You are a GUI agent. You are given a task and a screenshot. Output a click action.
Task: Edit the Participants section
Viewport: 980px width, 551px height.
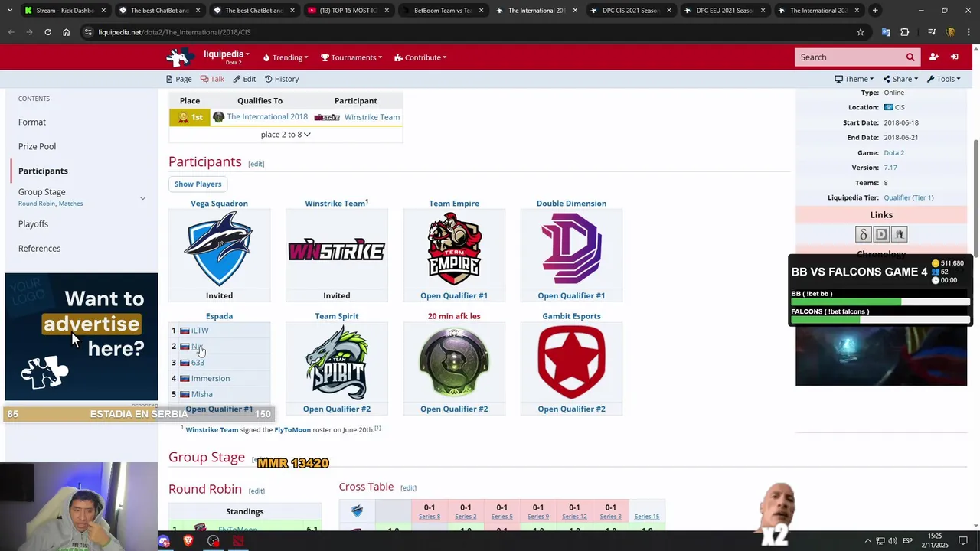click(x=256, y=164)
